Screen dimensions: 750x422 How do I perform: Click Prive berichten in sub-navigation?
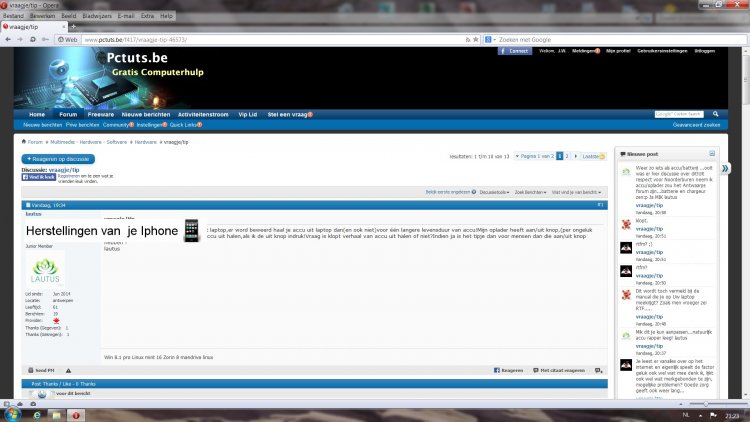[x=82, y=125]
